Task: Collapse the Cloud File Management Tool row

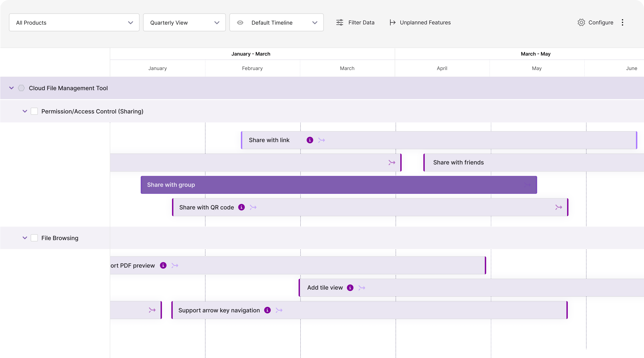Action: (x=12, y=88)
